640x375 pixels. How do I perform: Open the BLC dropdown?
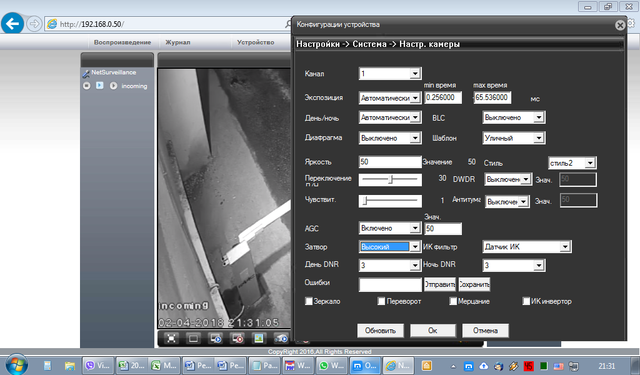click(x=513, y=118)
